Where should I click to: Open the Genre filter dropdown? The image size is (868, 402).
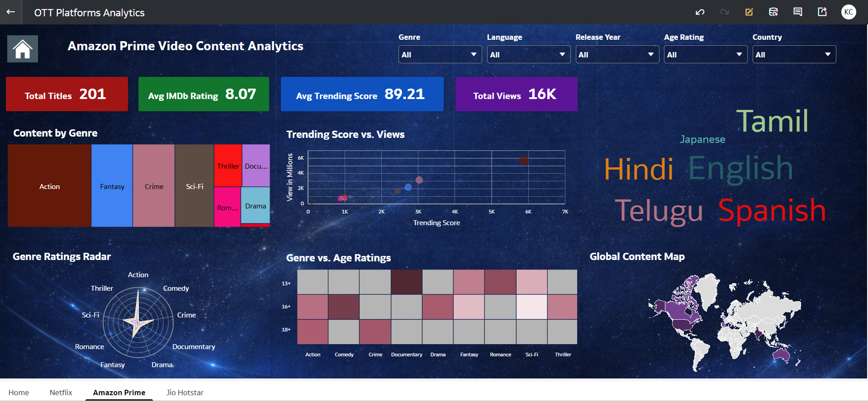tap(440, 55)
